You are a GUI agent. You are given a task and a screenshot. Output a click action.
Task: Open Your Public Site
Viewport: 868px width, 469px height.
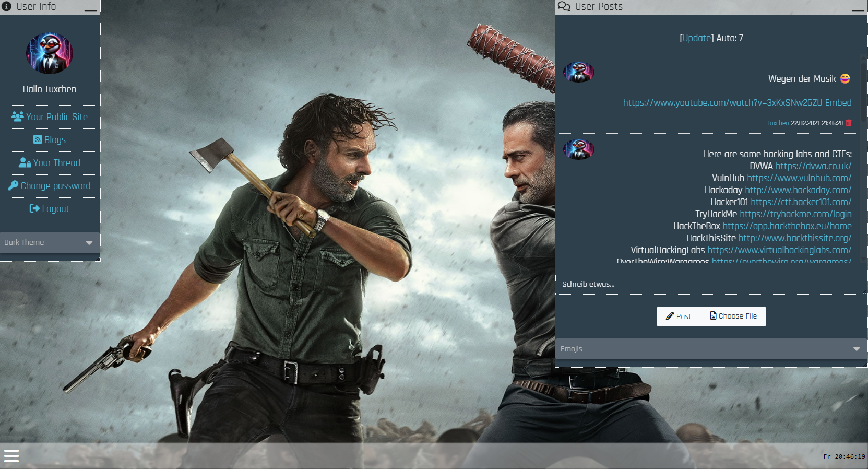click(50, 117)
